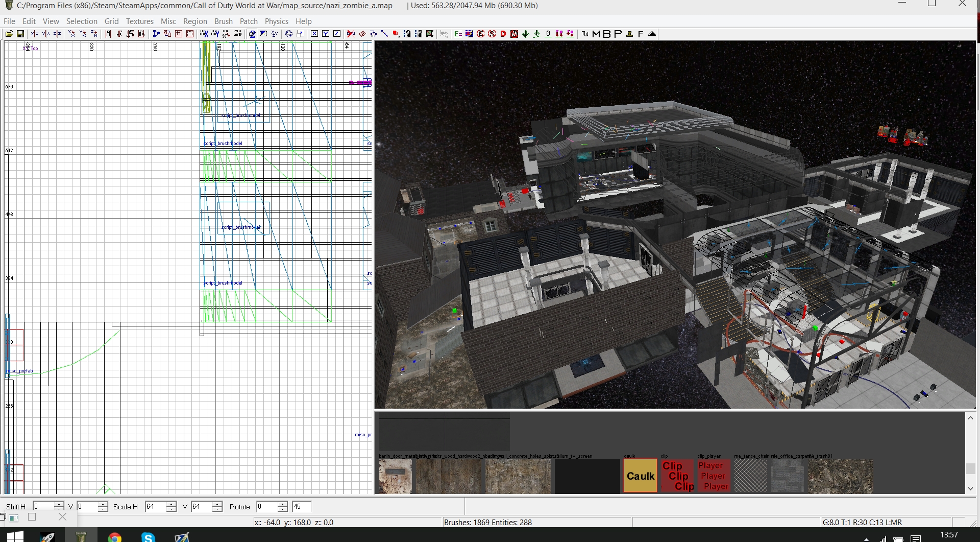Toggle the F toolbar button
980x542 pixels.
pos(641,34)
